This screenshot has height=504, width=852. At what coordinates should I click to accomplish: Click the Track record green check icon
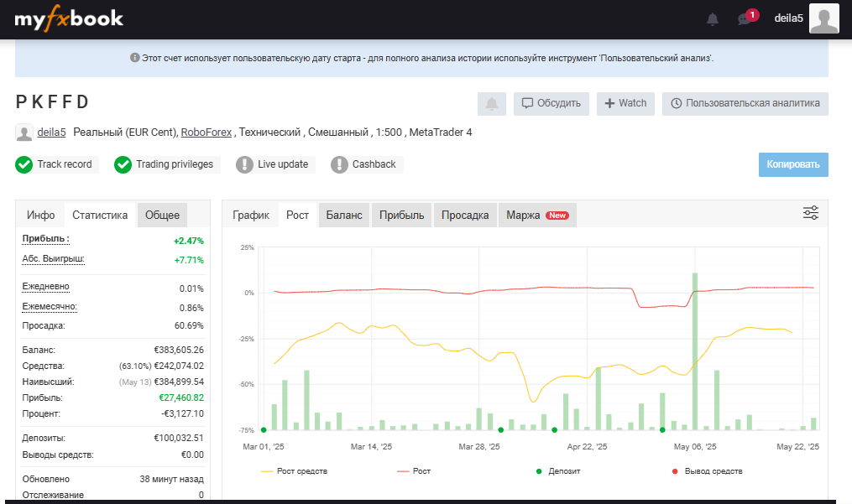(x=24, y=164)
